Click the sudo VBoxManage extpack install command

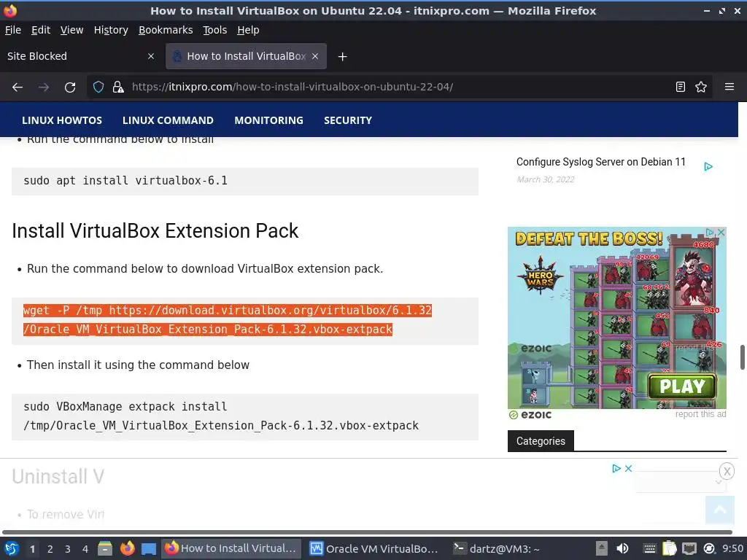click(221, 416)
